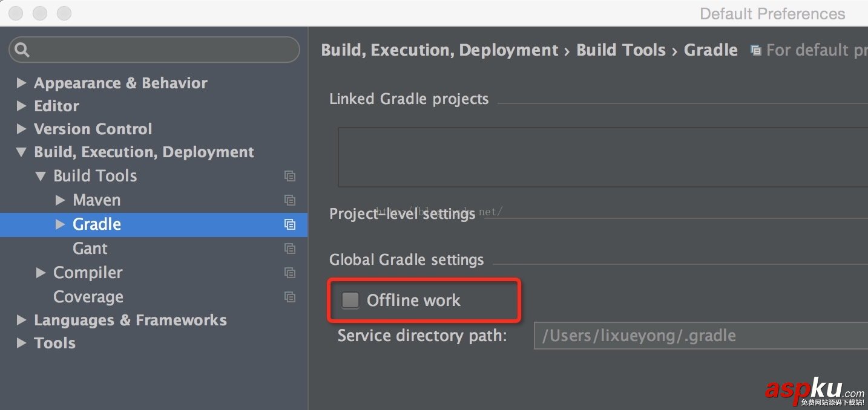Expand the Tools section
Viewport: 868px width, 410px height.
click(x=22, y=343)
